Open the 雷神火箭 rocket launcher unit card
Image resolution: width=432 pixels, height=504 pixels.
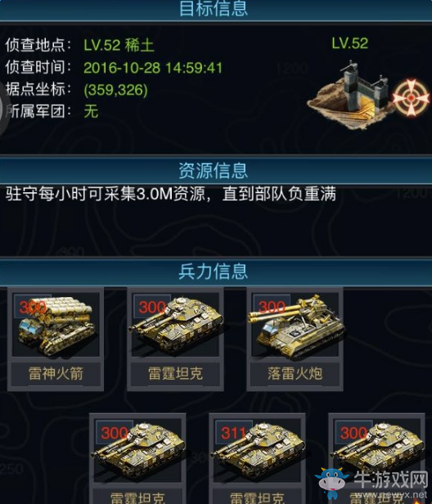(x=56, y=339)
